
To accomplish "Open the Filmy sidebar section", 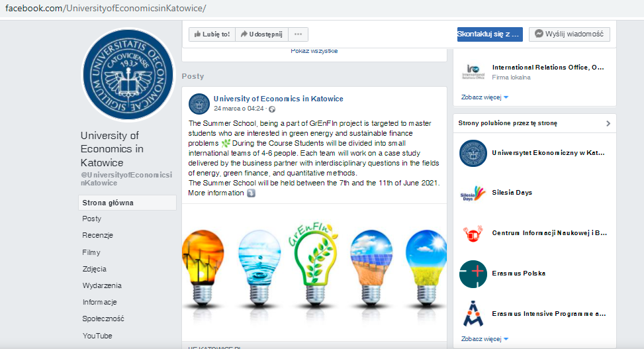I will (x=91, y=252).
